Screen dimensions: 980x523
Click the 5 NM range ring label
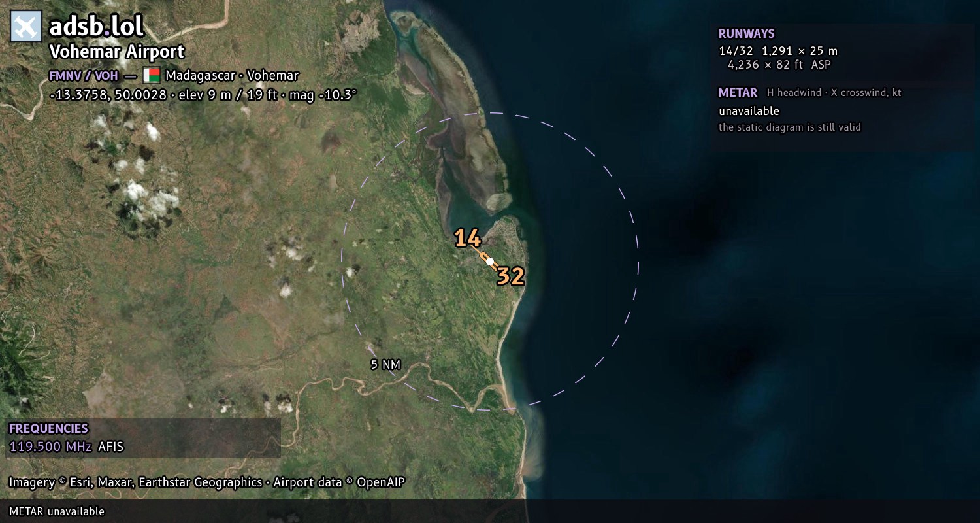point(385,365)
